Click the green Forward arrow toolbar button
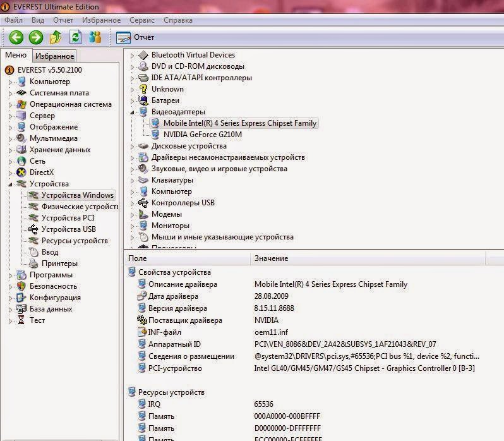This screenshot has height=441, width=504. pos(35,37)
